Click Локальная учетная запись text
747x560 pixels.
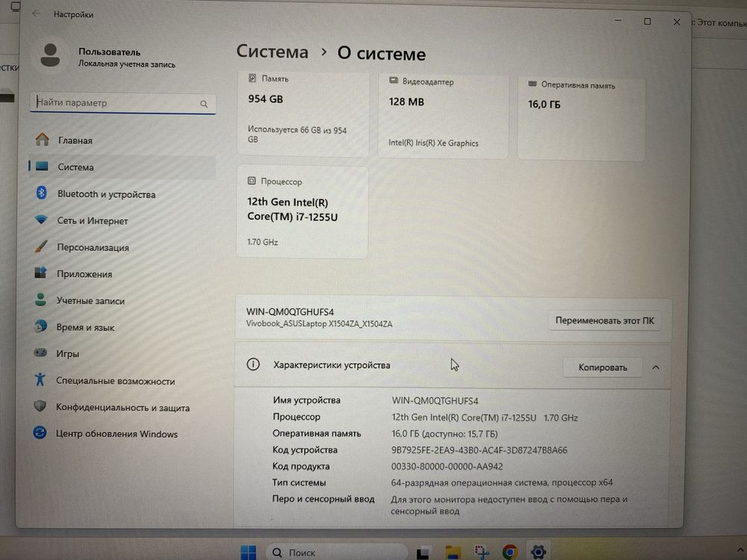click(x=127, y=64)
